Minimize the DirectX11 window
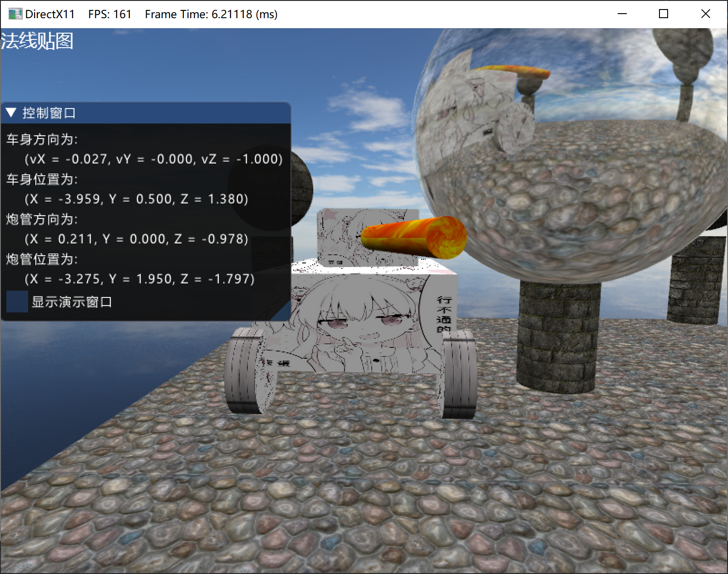The width and height of the screenshot is (728, 574). (622, 14)
